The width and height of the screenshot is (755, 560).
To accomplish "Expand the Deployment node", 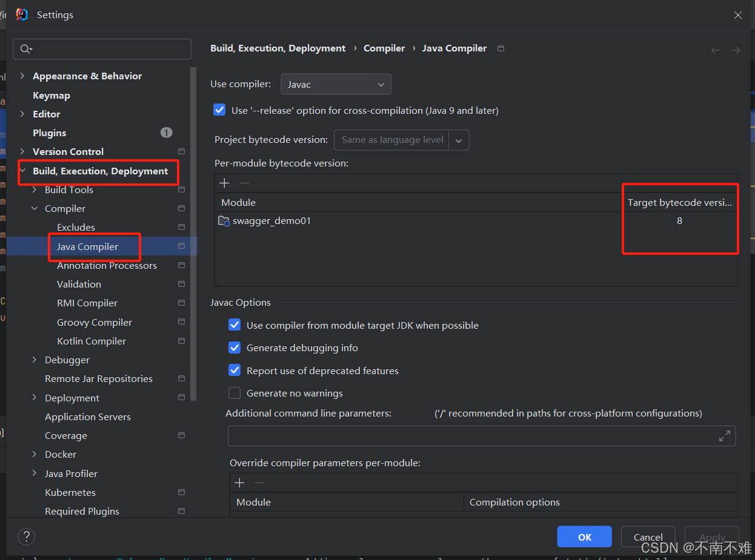I will [x=35, y=398].
